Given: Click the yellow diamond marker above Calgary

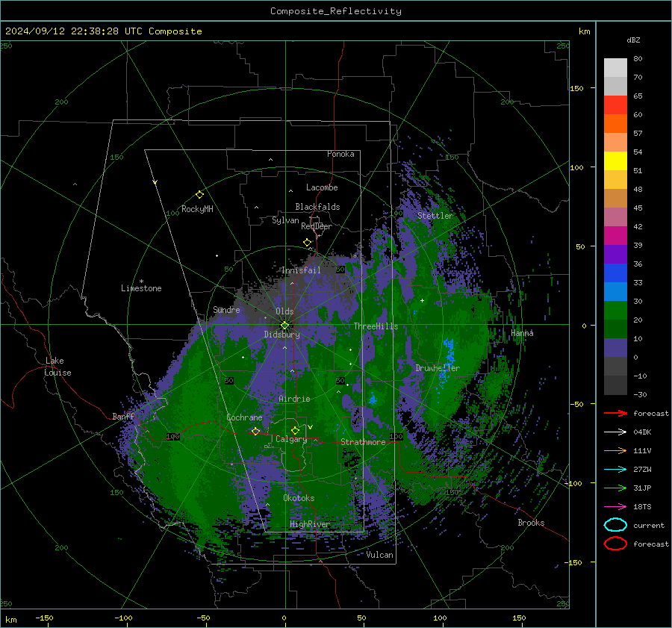Looking at the screenshot, I should [x=295, y=430].
